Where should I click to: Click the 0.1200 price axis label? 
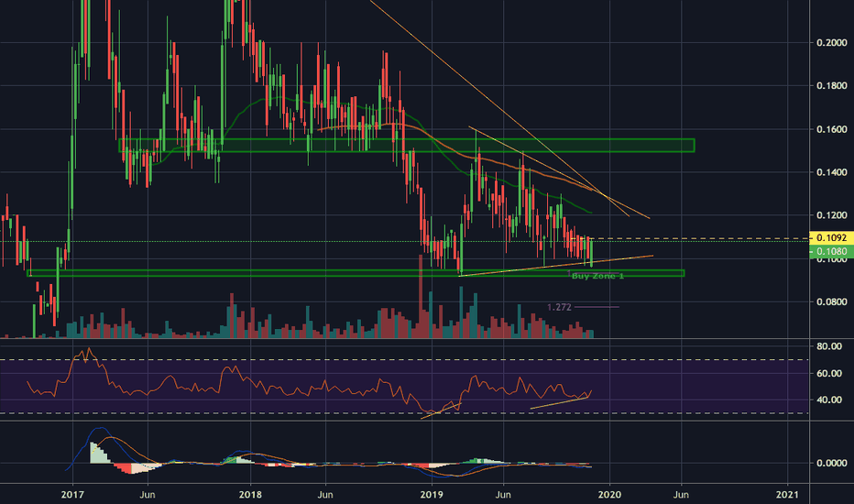(x=832, y=215)
